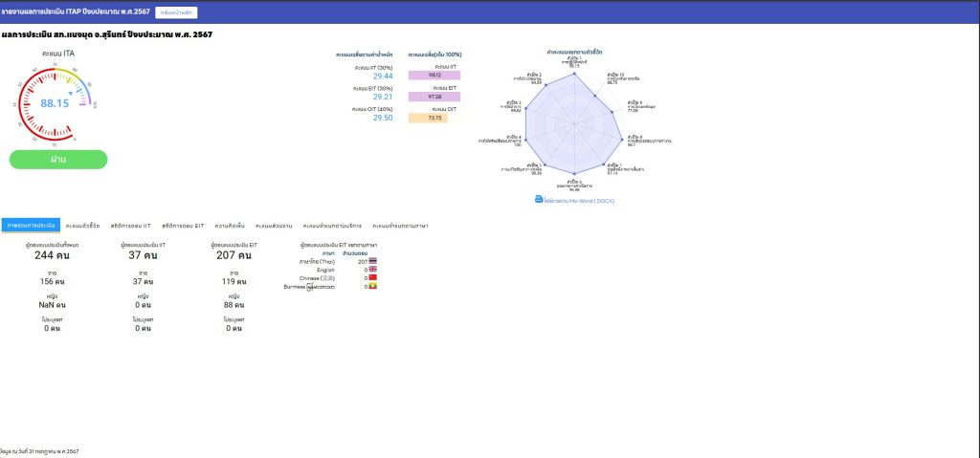Go to the ความคิดเห็น tab
The width and height of the screenshot is (980, 458).
(x=231, y=226)
